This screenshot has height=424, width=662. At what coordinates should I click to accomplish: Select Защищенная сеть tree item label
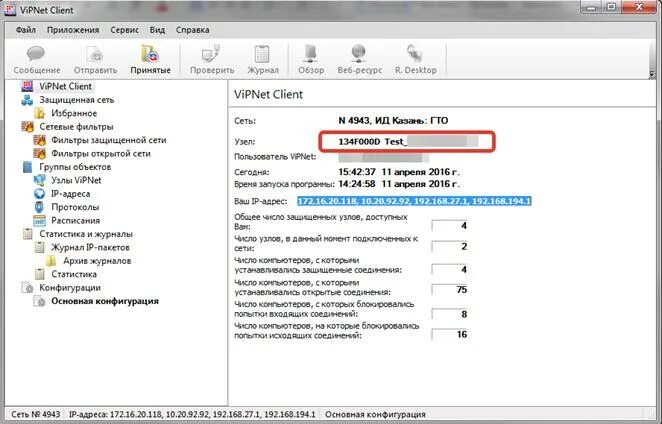click(x=76, y=100)
